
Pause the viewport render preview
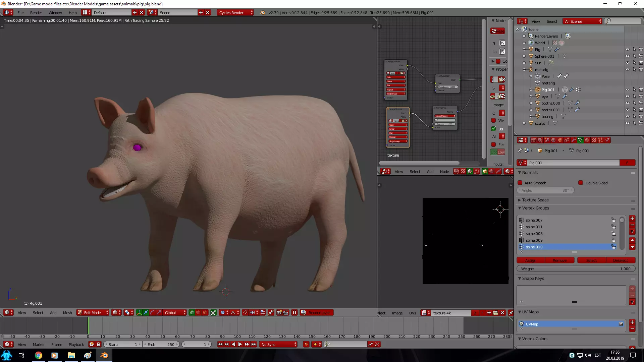click(294, 312)
